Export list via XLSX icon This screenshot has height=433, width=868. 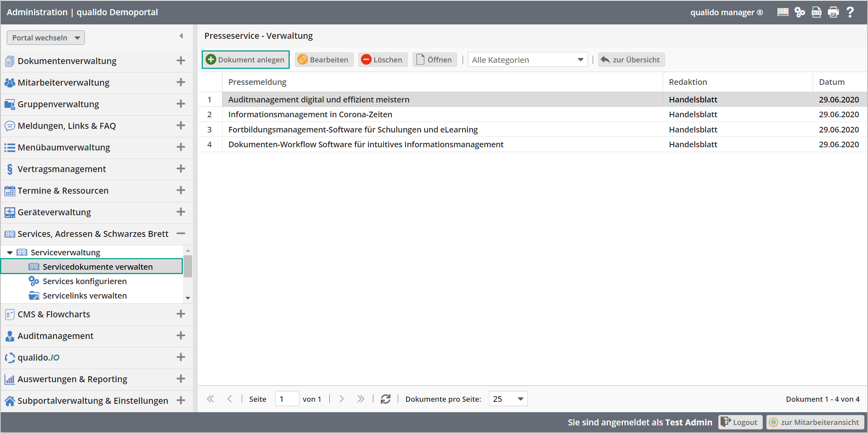click(816, 12)
